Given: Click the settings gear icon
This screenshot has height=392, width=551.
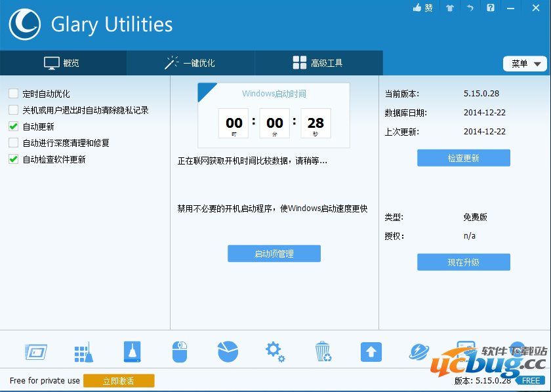Looking at the screenshot, I should coord(275,352).
